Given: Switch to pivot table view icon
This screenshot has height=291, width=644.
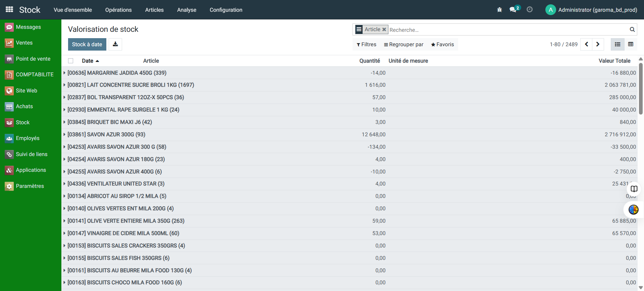Looking at the screenshot, I should [x=631, y=44].
